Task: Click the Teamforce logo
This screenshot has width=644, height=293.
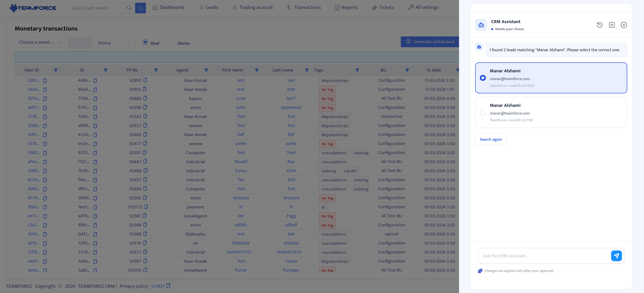Action: [33, 8]
